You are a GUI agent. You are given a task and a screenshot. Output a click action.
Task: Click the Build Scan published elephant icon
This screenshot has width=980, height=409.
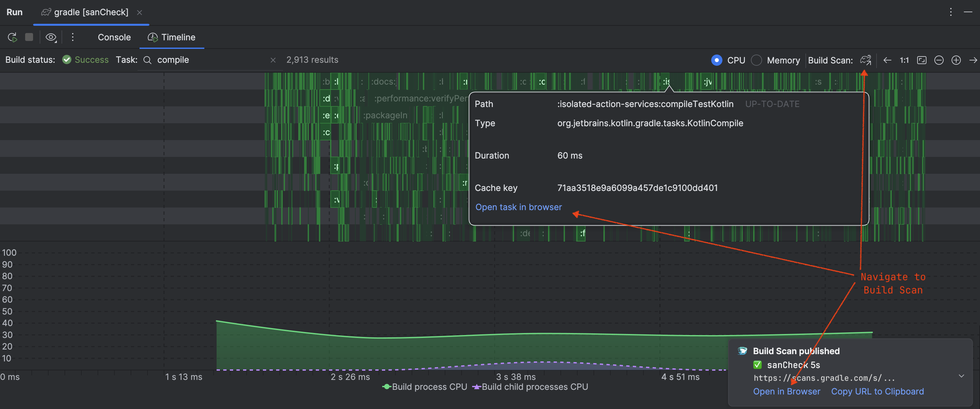742,351
